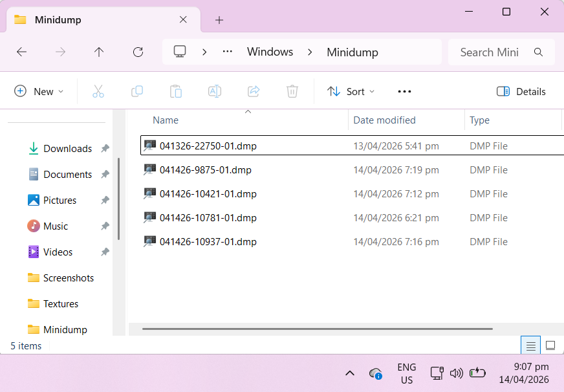The height and width of the screenshot is (392, 564).
Task: Open the New item dropdown
Action: pos(39,92)
